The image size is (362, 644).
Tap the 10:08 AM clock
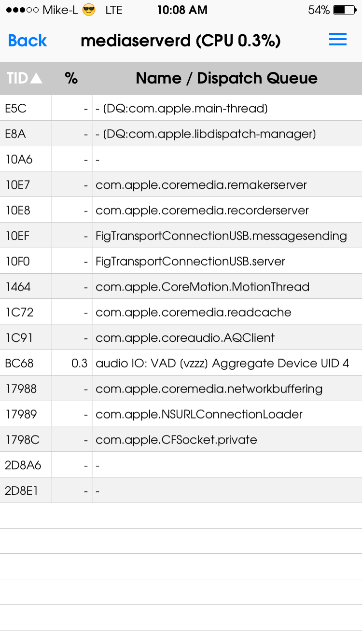coord(182,10)
